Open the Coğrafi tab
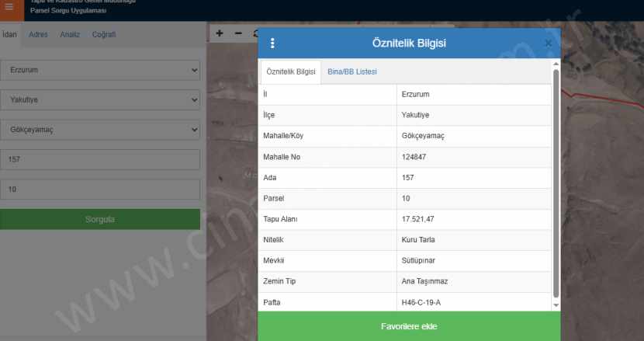Screen dimensions: 644x341 [x=104, y=35]
